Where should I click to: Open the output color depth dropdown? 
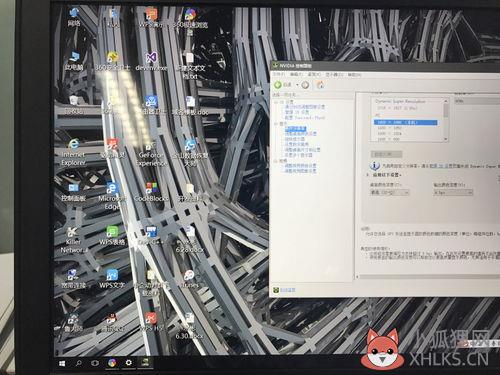pyautogui.click(x=453, y=192)
